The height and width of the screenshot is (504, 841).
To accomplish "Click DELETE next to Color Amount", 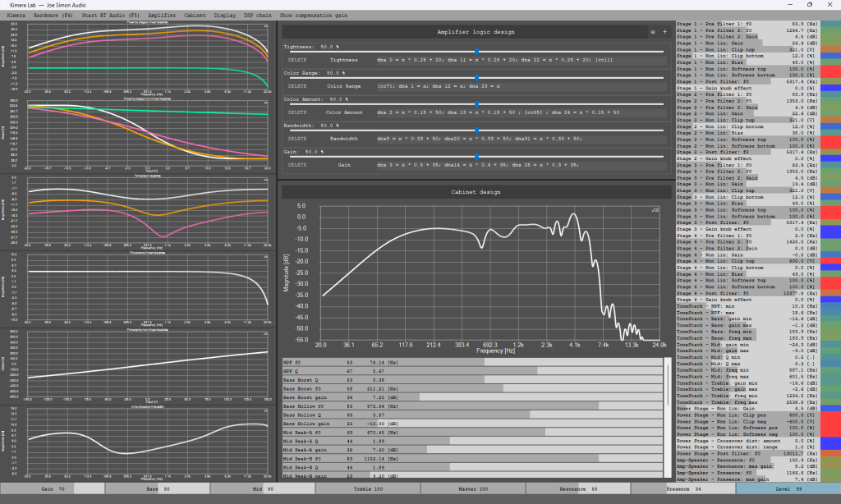I will point(297,112).
